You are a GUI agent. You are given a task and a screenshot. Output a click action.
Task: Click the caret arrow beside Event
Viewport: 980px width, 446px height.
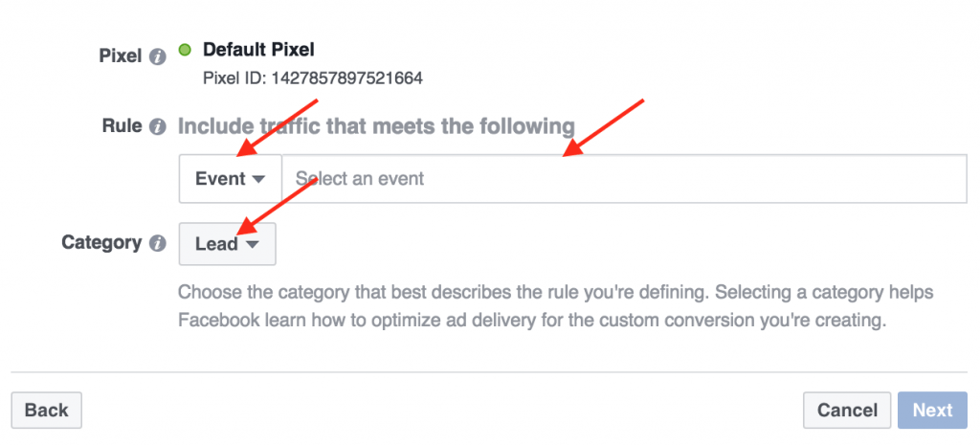(258, 179)
